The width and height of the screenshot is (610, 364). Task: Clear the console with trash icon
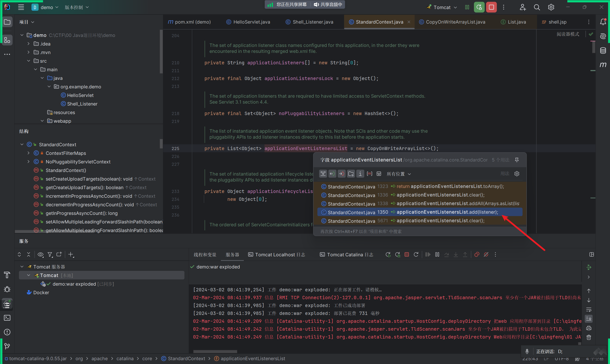(589, 338)
